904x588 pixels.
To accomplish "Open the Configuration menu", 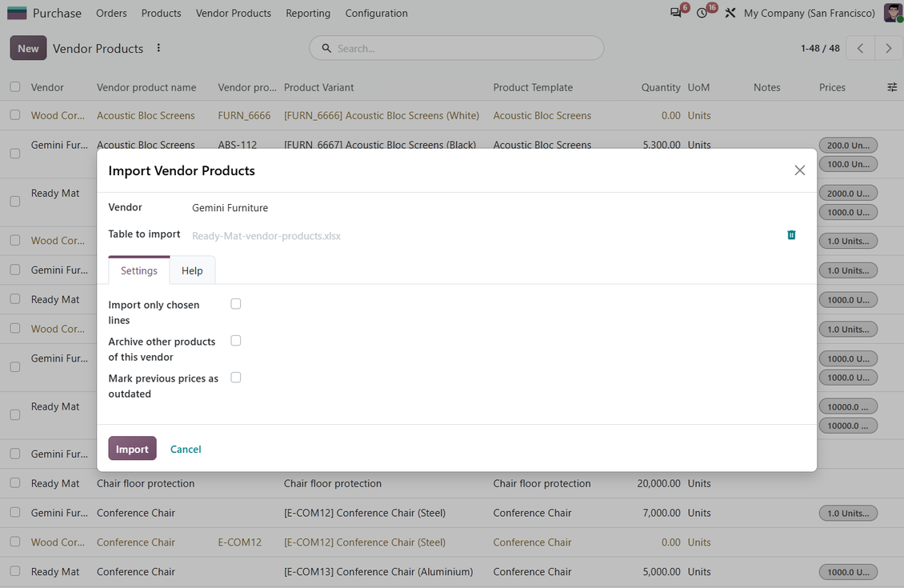I will [376, 13].
